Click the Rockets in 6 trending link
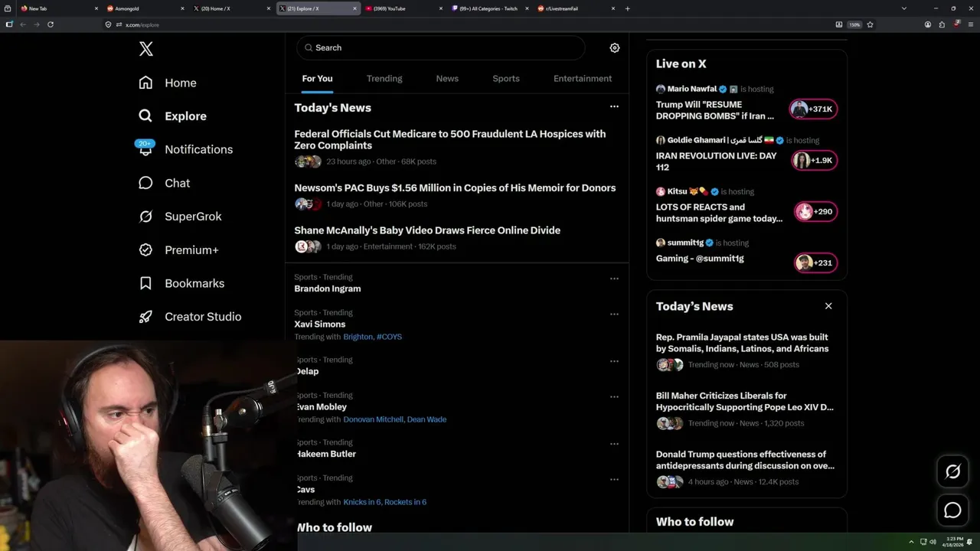This screenshot has height=551, width=980. [406, 502]
